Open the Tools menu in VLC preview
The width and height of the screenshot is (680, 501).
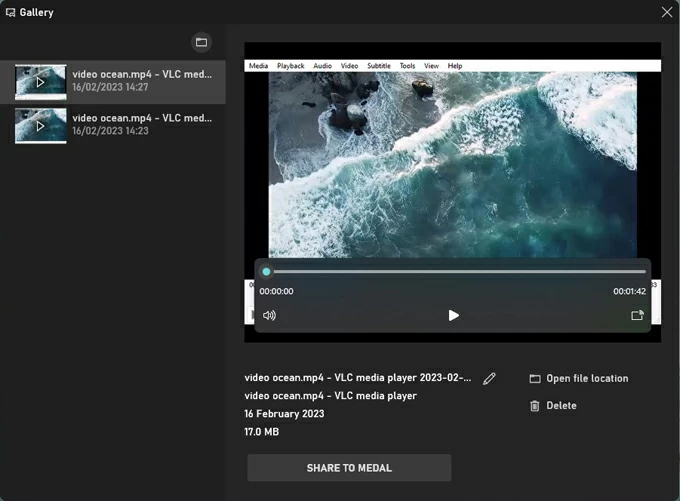407,66
